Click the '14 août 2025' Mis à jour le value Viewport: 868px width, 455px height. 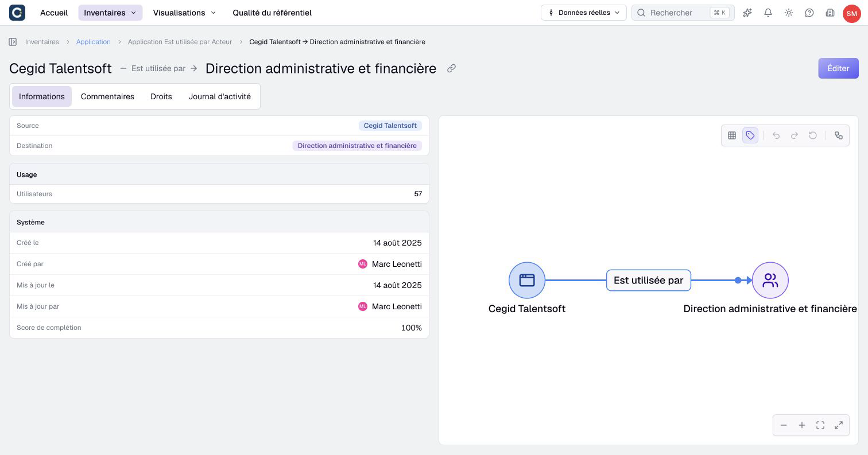(x=397, y=285)
